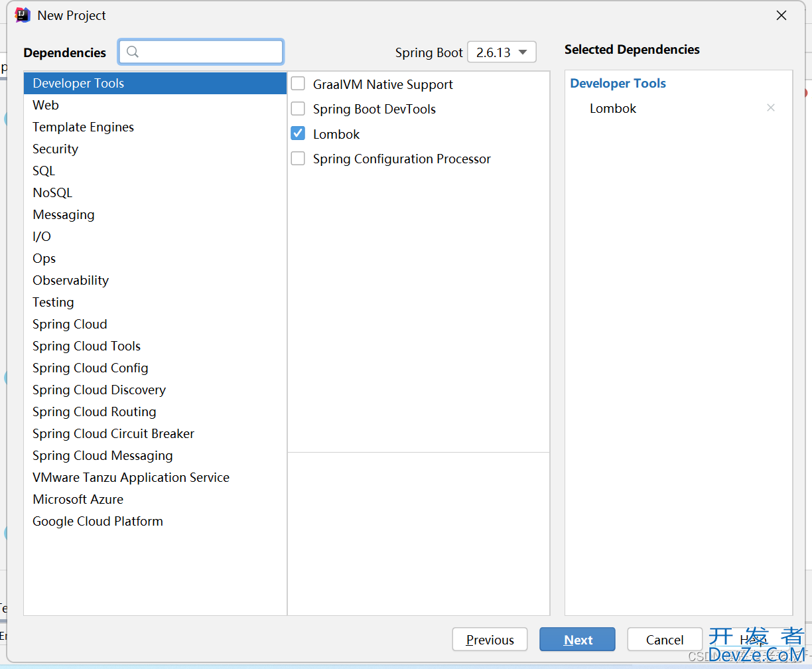
Task: Choose the Security category
Action: click(155, 149)
